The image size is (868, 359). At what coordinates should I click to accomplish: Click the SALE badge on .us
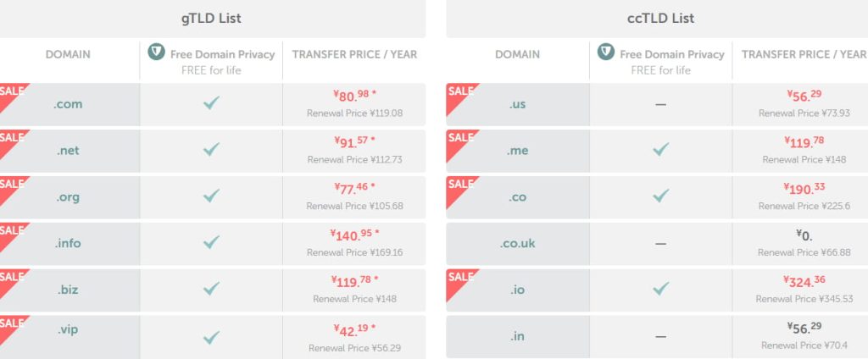pos(459,91)
